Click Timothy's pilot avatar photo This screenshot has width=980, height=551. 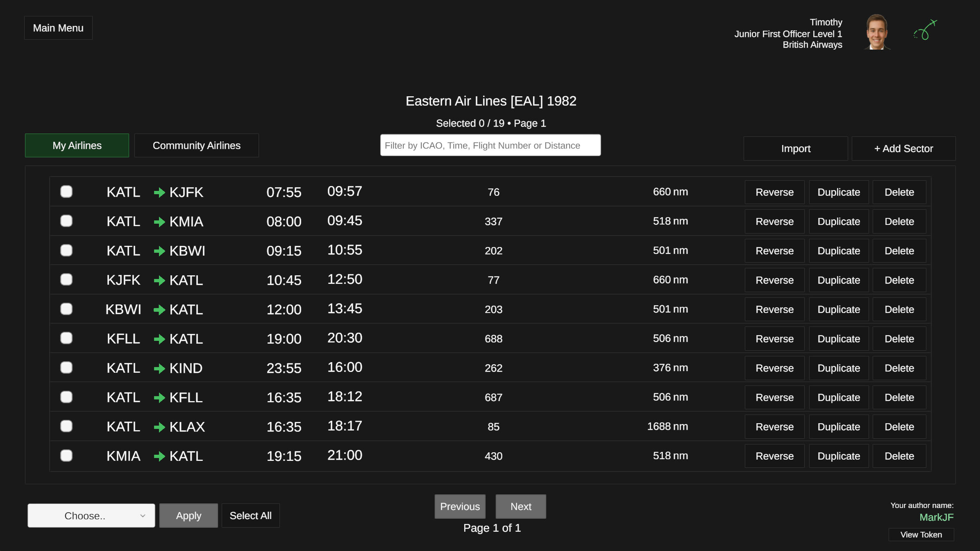coord(876,32)
